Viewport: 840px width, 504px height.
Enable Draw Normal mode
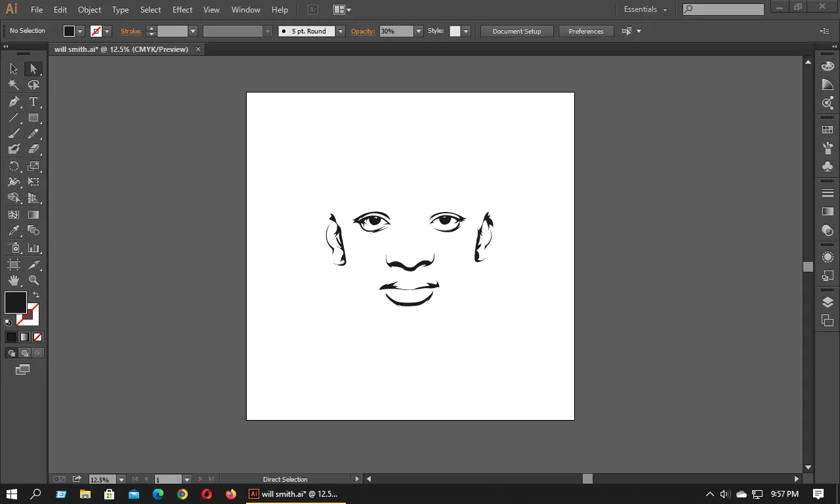pos(11,353)
